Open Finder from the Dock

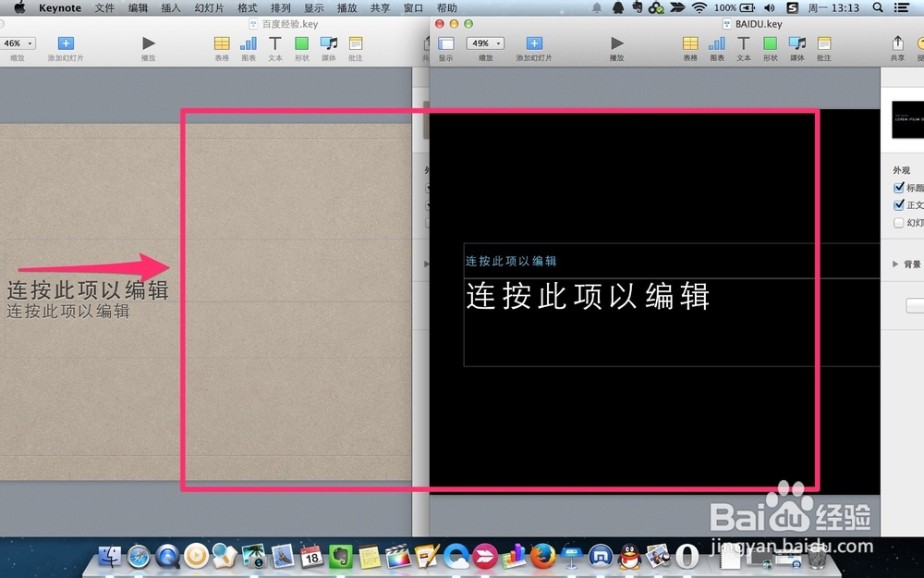(x=110, y=556)
